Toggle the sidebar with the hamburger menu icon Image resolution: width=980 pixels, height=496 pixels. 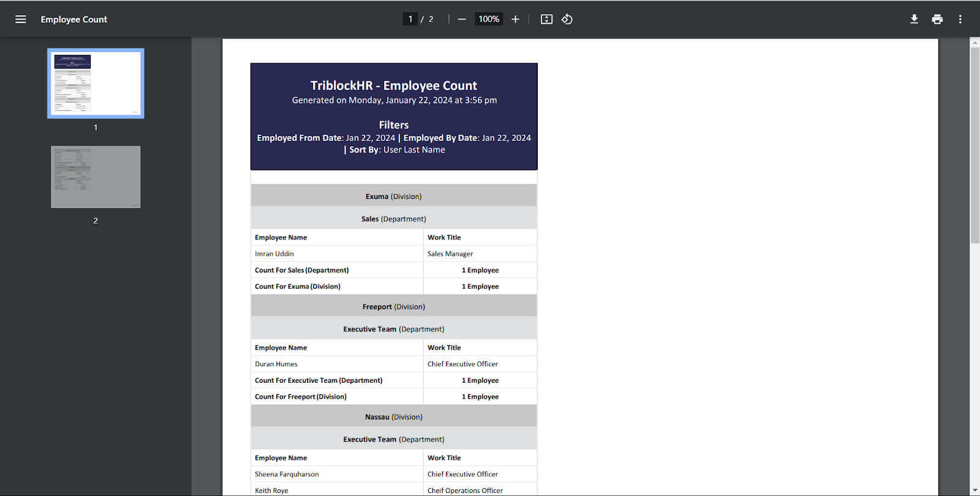[21, 20]
